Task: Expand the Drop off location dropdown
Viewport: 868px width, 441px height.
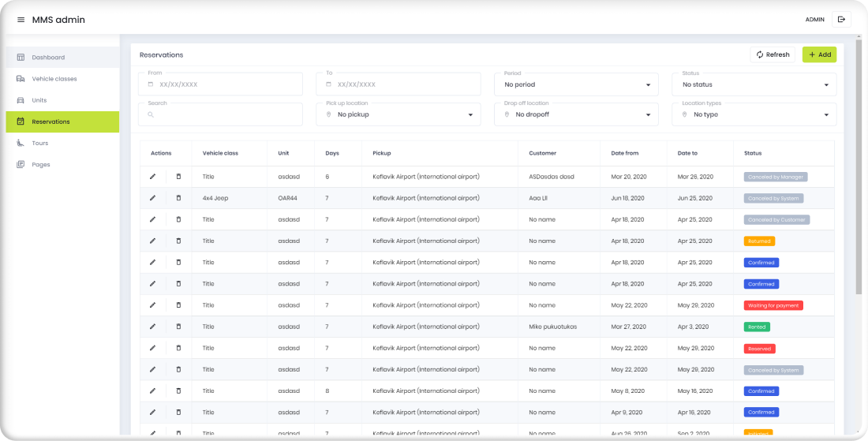Action: click(580, 114)
